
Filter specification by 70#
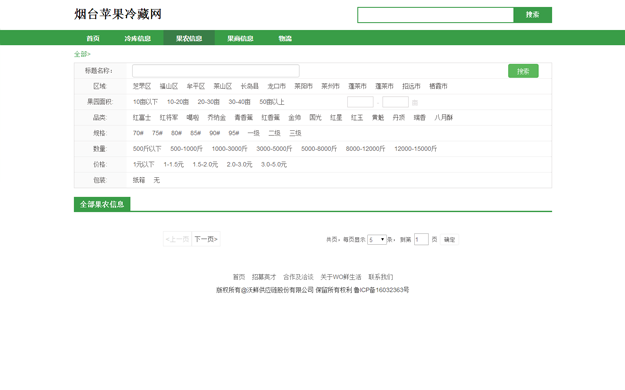[138, 133]
